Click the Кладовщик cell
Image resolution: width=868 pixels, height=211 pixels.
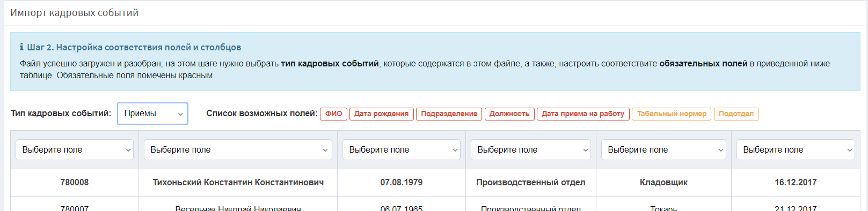point(663,183)
